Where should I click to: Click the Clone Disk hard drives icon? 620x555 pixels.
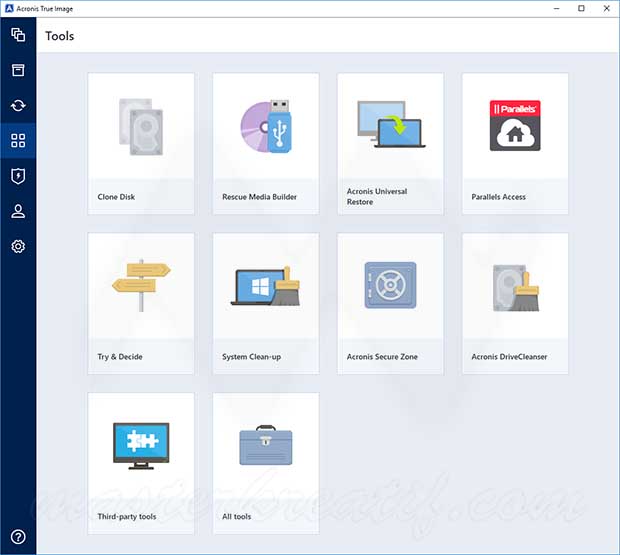point(141,127)
